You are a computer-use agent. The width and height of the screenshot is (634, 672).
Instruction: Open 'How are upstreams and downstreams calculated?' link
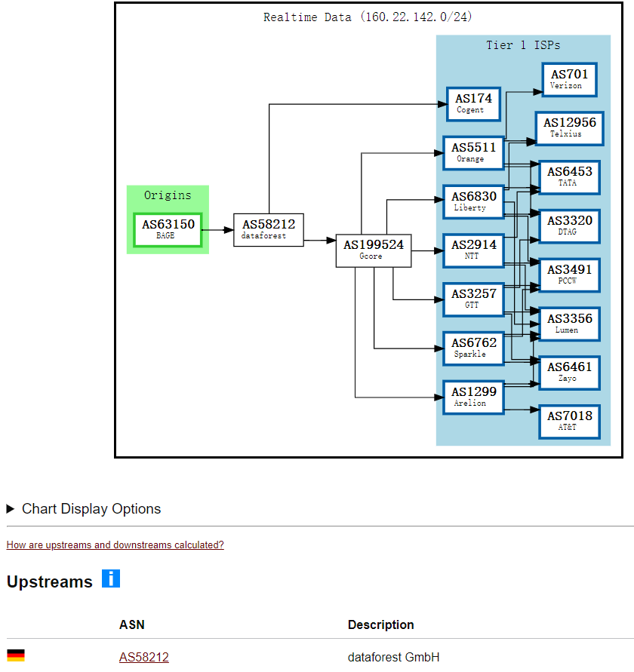point(115,545)
